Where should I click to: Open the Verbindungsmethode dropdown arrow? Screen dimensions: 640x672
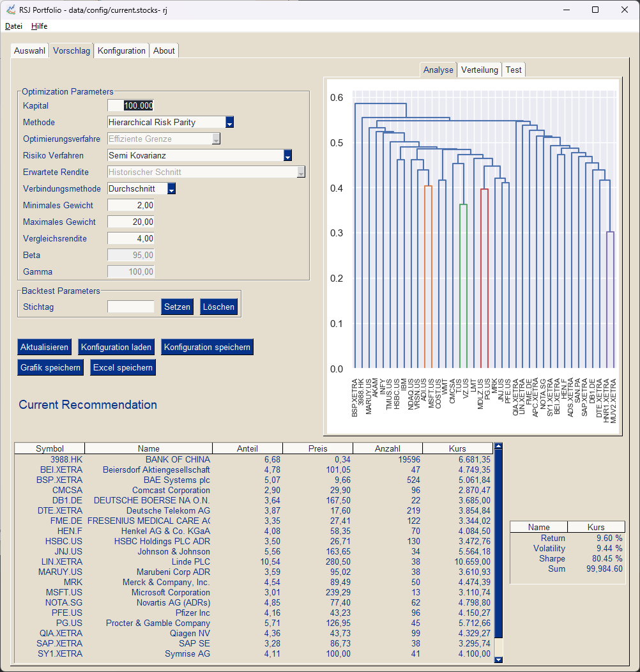pyautogui.click(x=171, y=188)
